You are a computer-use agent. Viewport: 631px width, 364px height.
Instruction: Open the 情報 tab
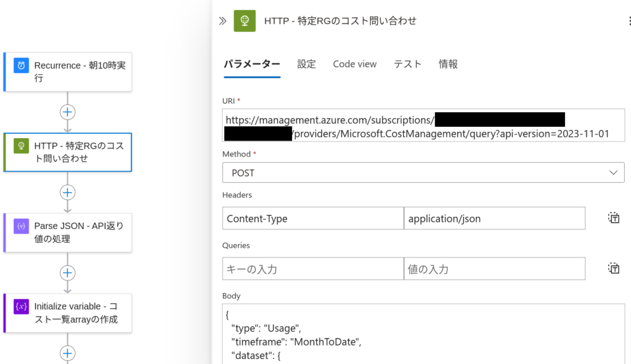tap(448, 64)
